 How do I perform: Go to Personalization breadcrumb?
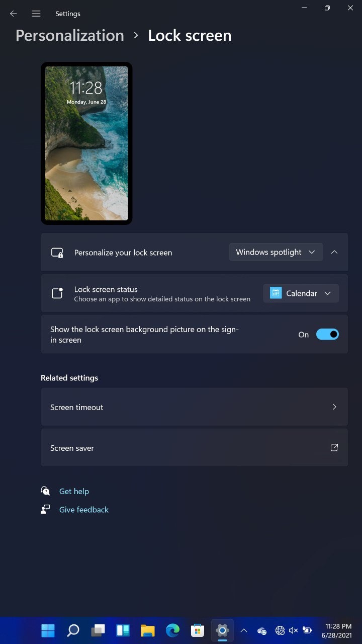tap(70, 36)
